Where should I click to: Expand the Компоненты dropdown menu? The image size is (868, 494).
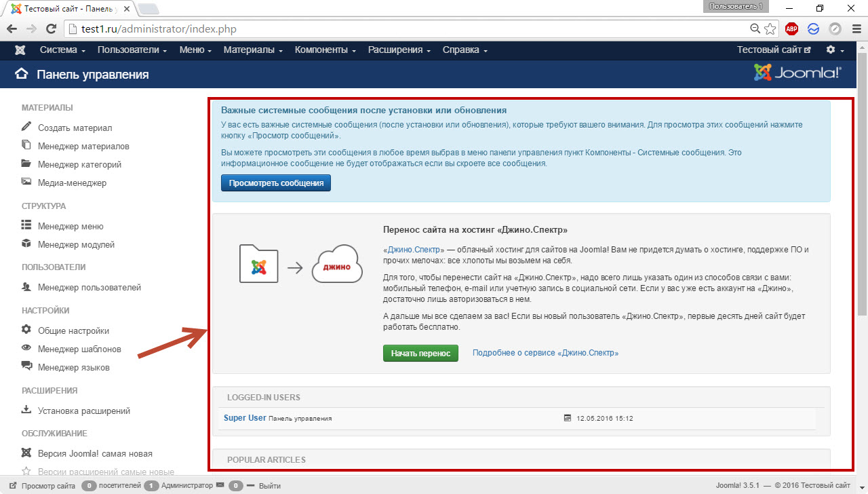[325, 50]
